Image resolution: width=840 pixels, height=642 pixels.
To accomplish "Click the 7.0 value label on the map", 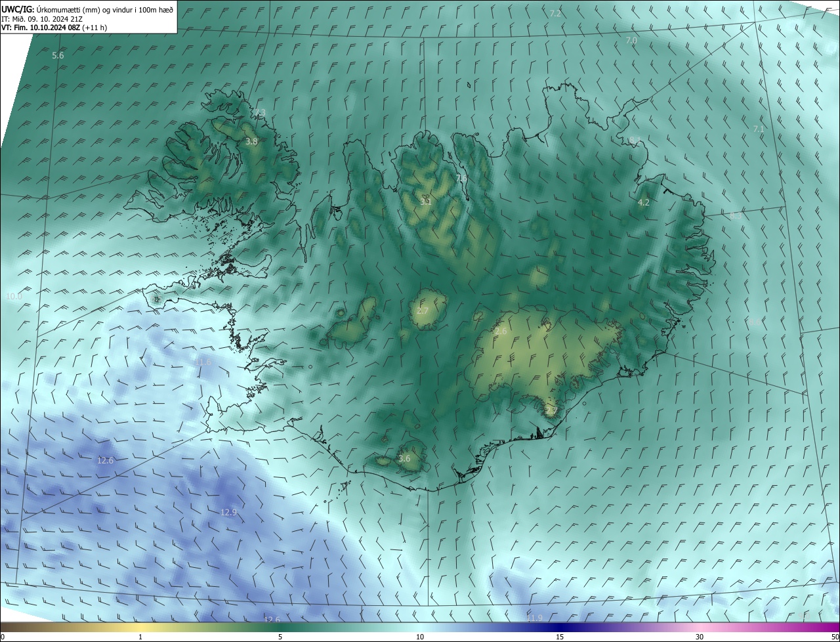I will [631, 41].
